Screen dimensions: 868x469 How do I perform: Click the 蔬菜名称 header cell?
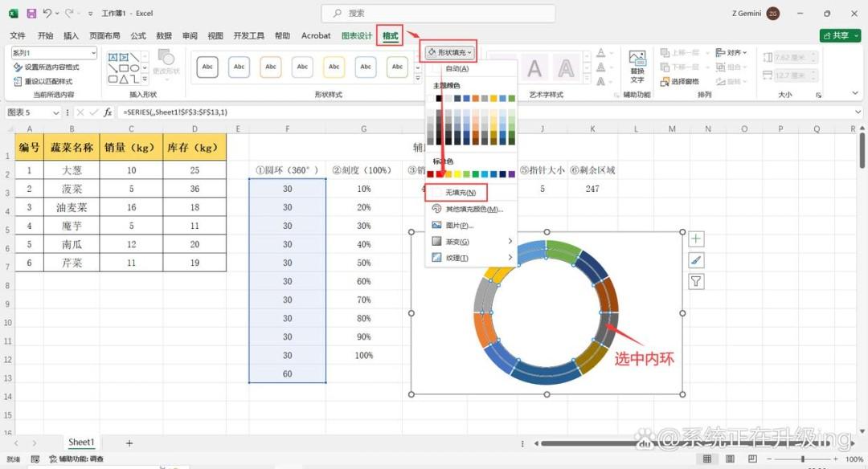(x=72, y=147)
